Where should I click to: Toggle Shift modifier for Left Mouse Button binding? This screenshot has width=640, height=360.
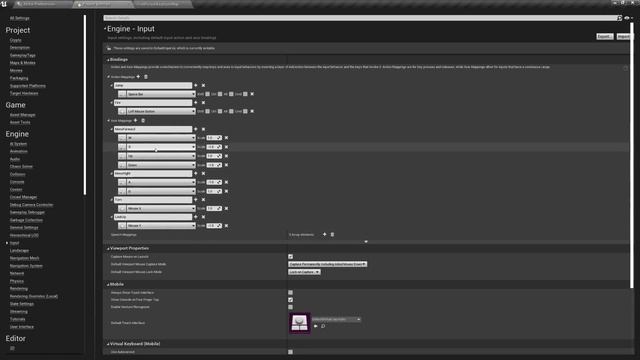pos(207,111)
